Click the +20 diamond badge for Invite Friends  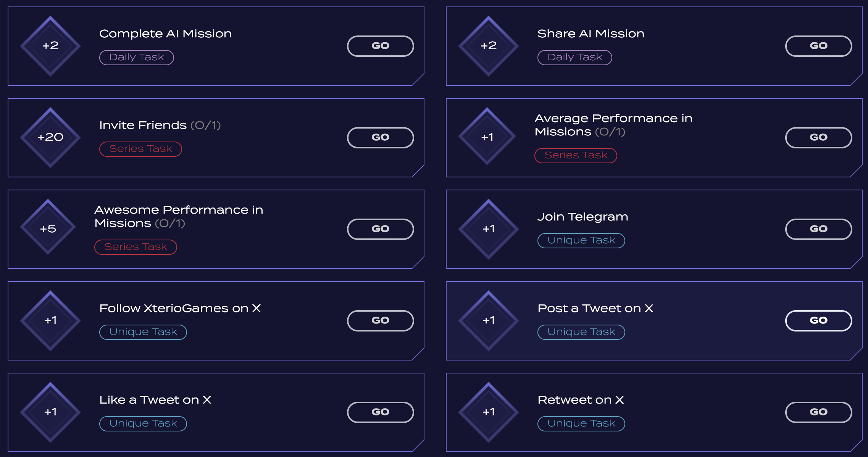(x=50, y=137)
